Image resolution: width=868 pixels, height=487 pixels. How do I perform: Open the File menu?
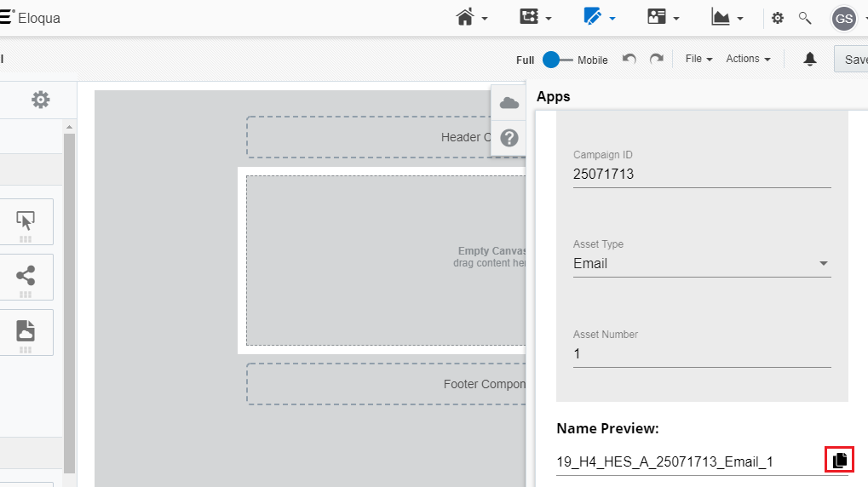point(698,59)
